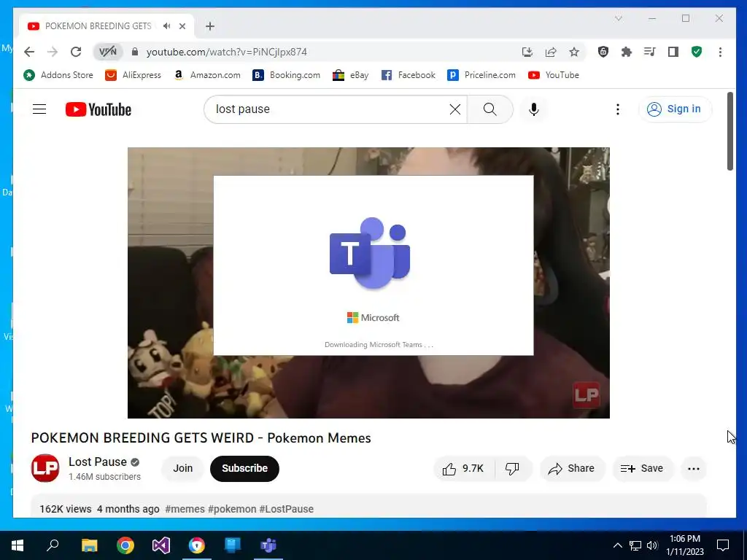
Task: Open the Lost Pause channel avatar
Action: [45, 468]
